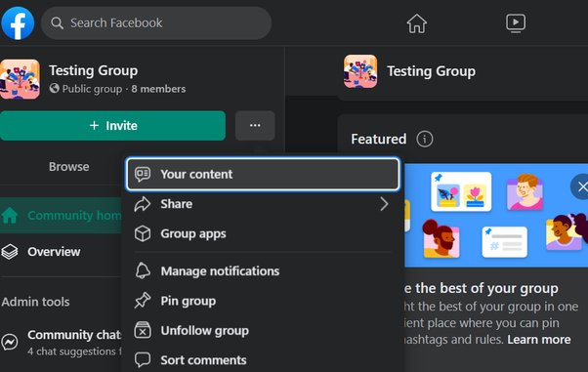Click the Share arrow icon

coord(143,204)
